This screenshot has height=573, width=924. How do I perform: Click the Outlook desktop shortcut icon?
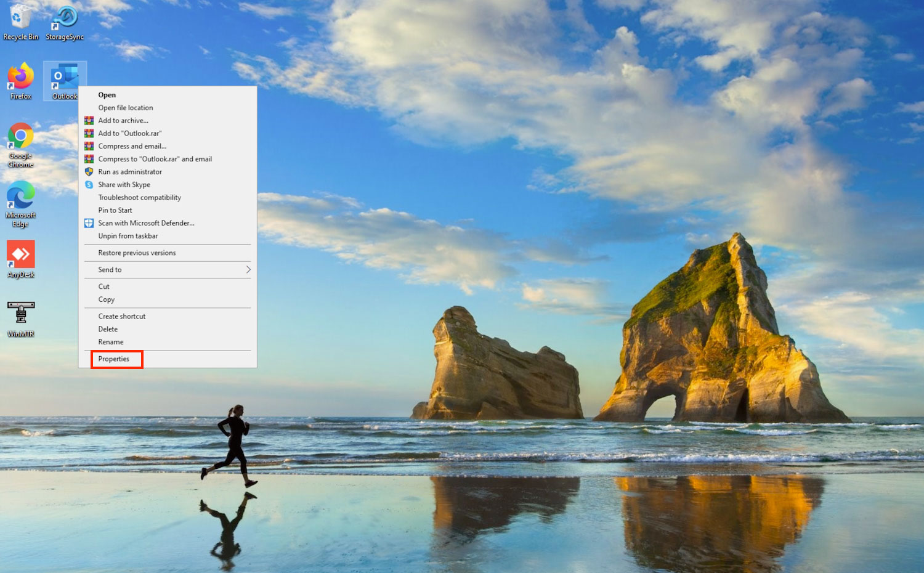click(x=65, y=78)
